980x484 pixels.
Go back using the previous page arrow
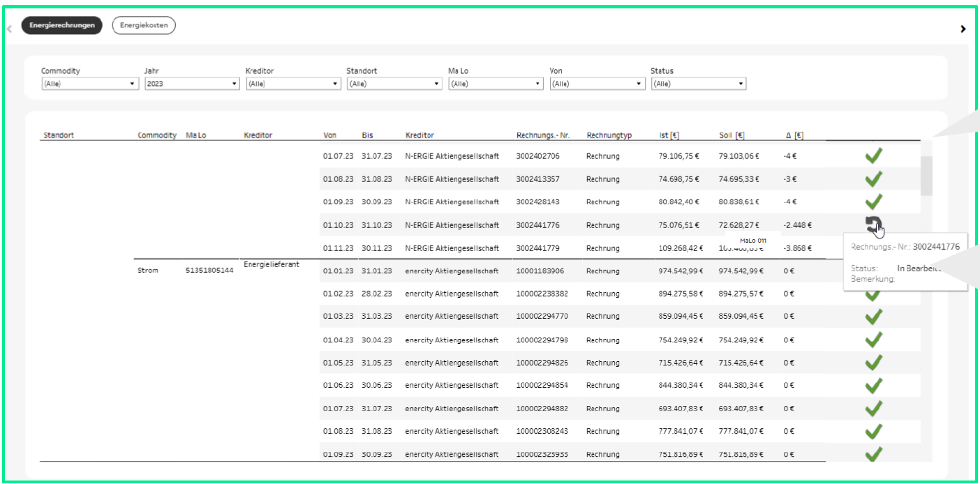[9, 29]
